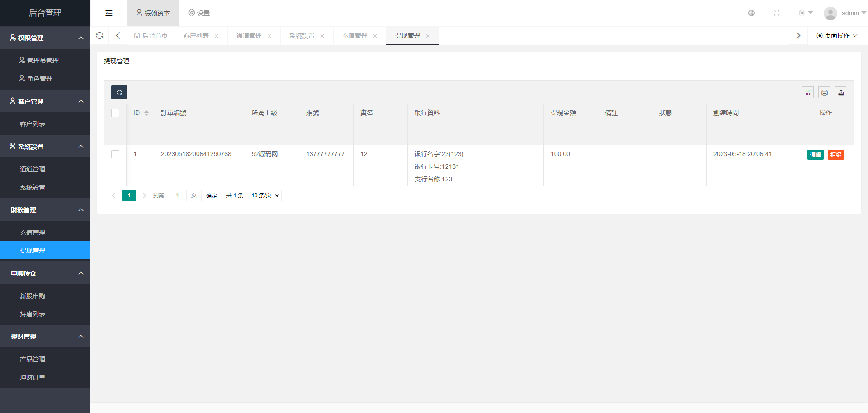The height and width of the screenshot is (413, 868).
Task: Check the checkbox for row ID 1
Action: point(115,154)
